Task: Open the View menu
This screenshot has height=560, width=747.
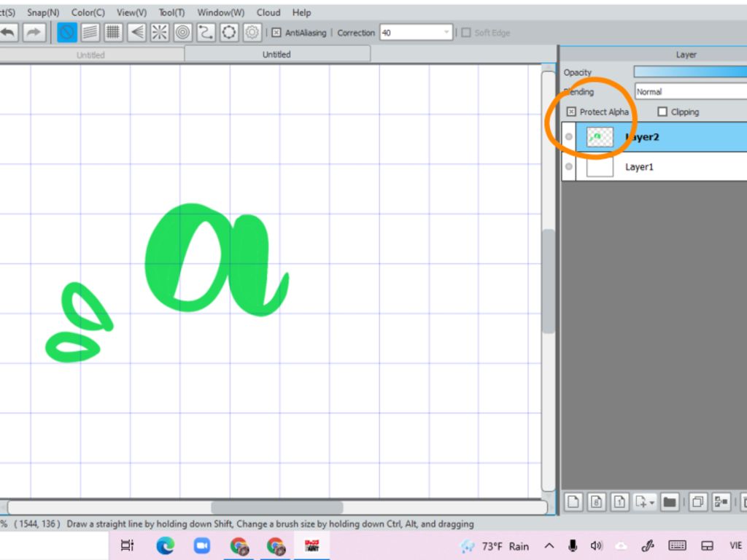Action: click(132, 12)
